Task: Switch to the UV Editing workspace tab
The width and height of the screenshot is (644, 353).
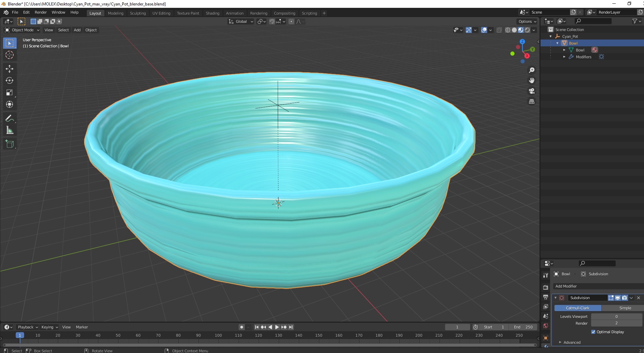Action: pos(161,13)
